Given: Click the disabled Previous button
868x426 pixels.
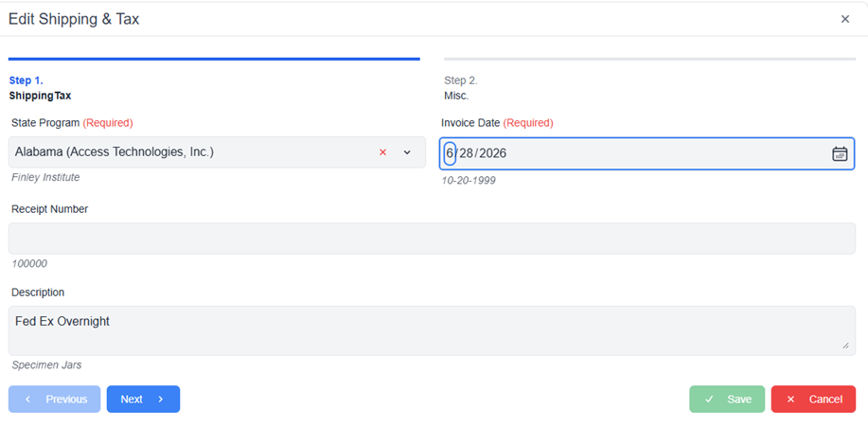Looking at the screenshot, I should point(54,399).
